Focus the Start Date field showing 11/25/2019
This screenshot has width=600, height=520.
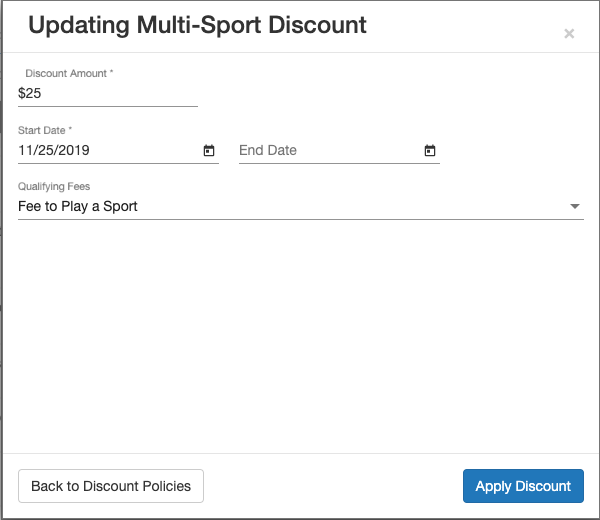click(x=100, y=150)
